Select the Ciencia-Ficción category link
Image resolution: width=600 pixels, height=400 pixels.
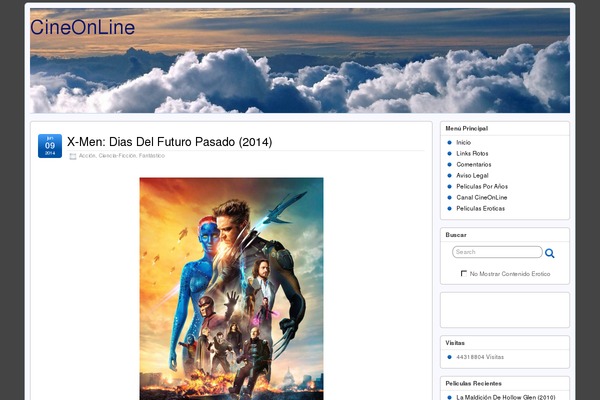pyautogui.click(x=117, y=156)
